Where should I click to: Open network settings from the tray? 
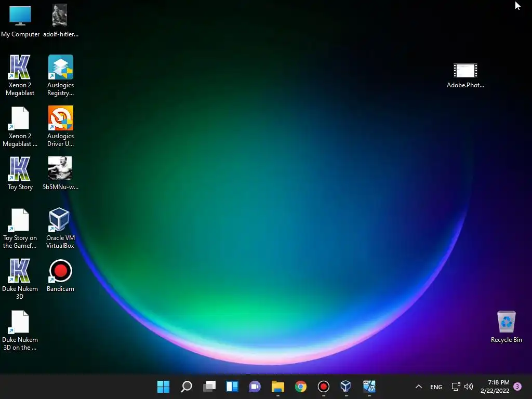tap(456, 387)
